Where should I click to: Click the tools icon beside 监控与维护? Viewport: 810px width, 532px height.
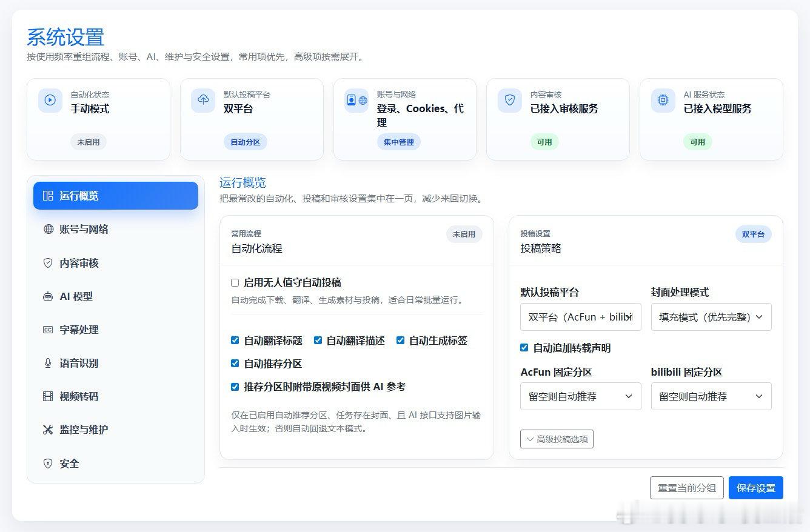point(49,430)
